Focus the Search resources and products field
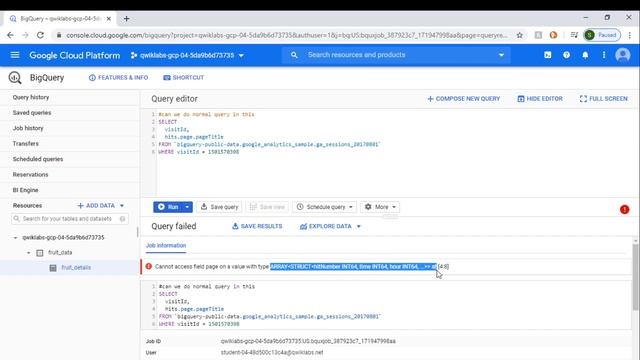Image resolution: width=640 pixels, height=360 pixels. coord(396,55)
